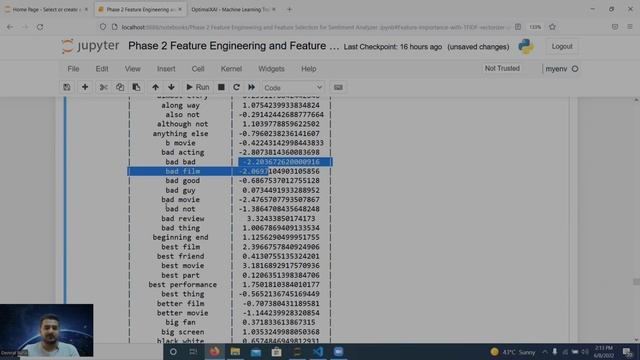Open the Insert menu

(166, 69)
